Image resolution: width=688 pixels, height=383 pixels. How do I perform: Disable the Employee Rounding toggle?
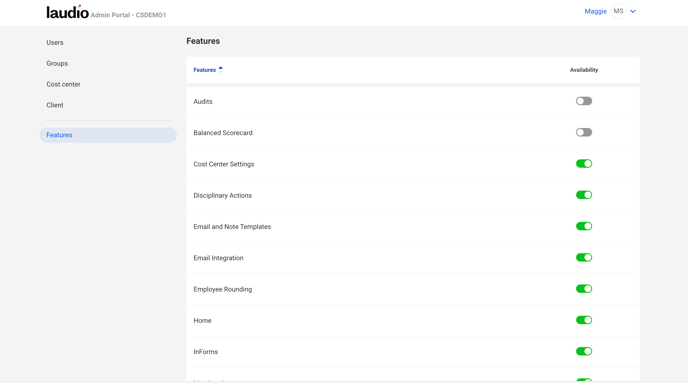pos(584,289)
